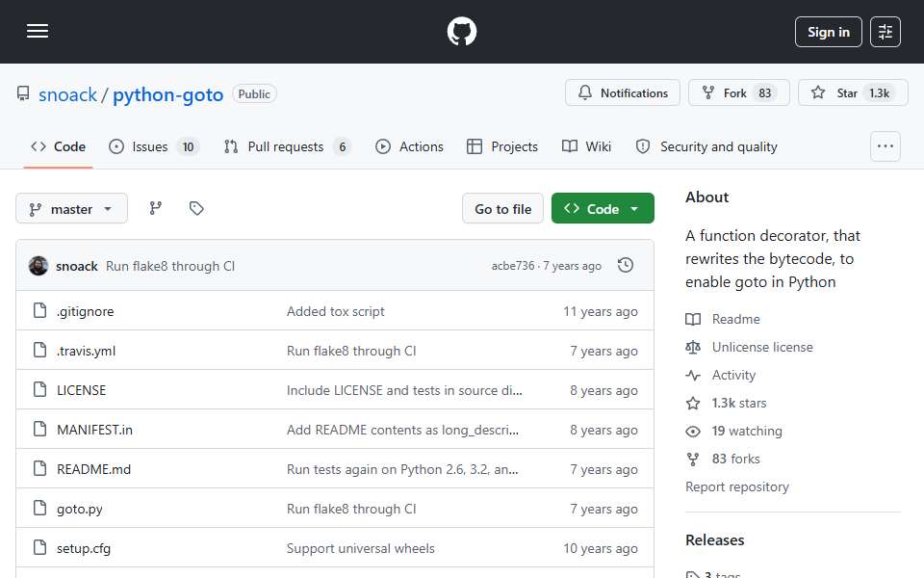Open the hamburger navigation menu
Image resolution: width=924 pixels, height=578 pixels.
click(x=38, y=31)
